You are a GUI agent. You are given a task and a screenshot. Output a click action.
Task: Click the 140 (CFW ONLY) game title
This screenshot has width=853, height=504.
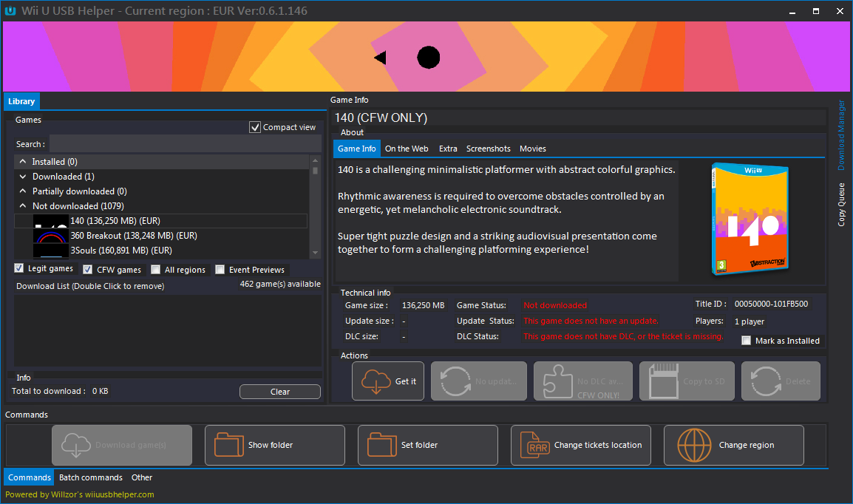[x=381, y=118]
